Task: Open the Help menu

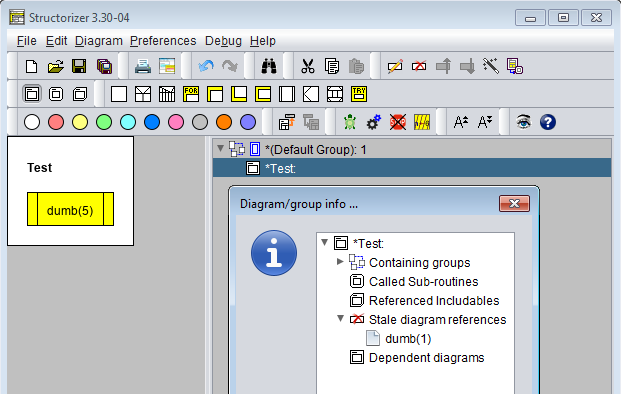Action: [263, 41]
